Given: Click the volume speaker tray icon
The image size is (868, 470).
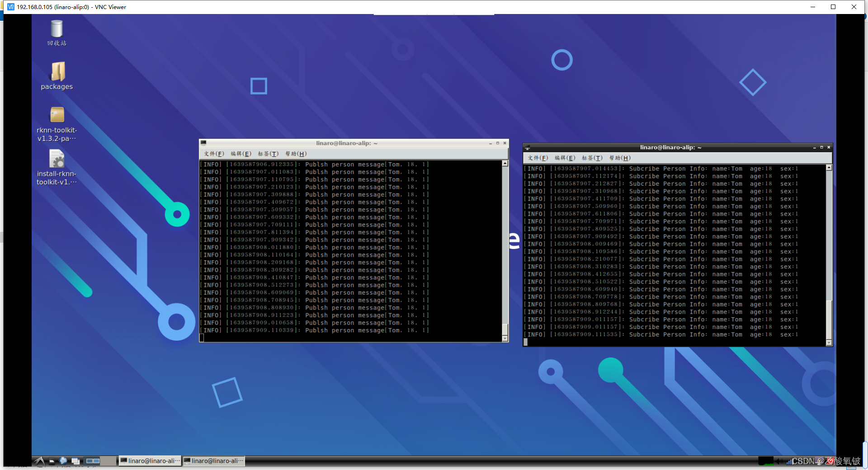Looking at the screenshot, I should click(x=779, y=461).
